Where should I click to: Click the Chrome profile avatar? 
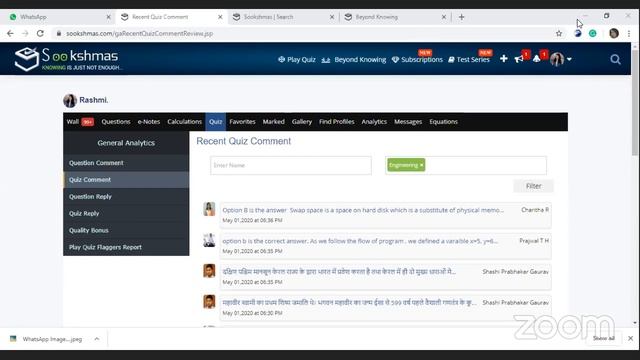[614, 33]
